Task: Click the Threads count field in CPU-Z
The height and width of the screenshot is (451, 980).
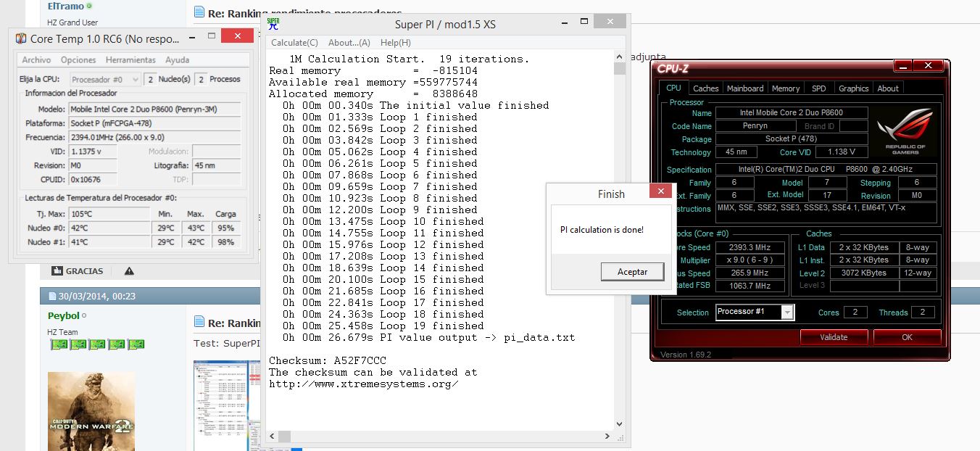Action: pyautogui.click(x=923, y=313)
